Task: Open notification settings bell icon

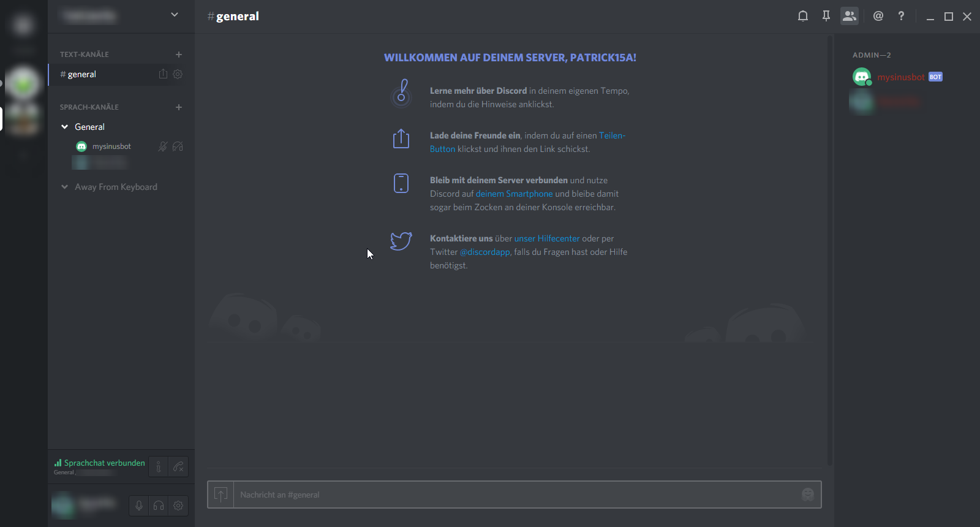Action: (x=802, y=17)
